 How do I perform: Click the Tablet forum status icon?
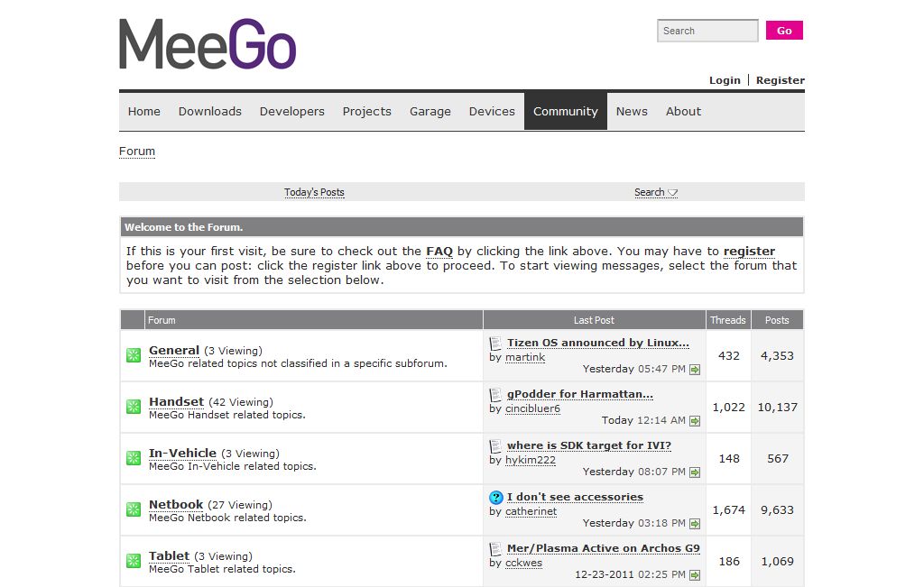point(134,561)
